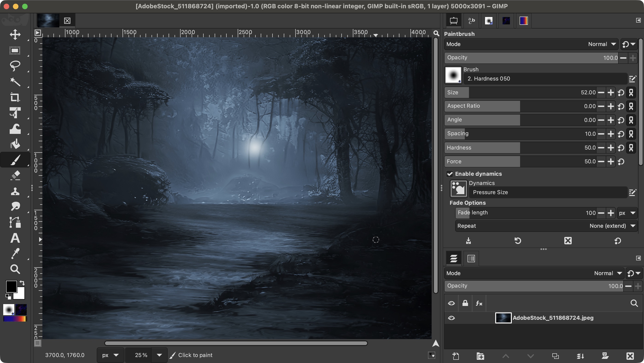Open status bar px unit dropdown

point(110,355)
